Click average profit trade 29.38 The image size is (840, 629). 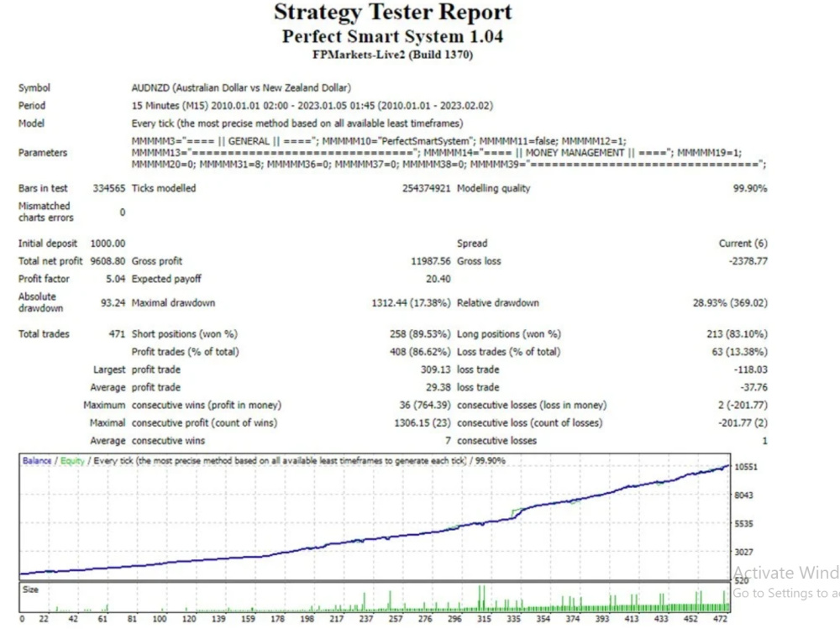point(438,387)
